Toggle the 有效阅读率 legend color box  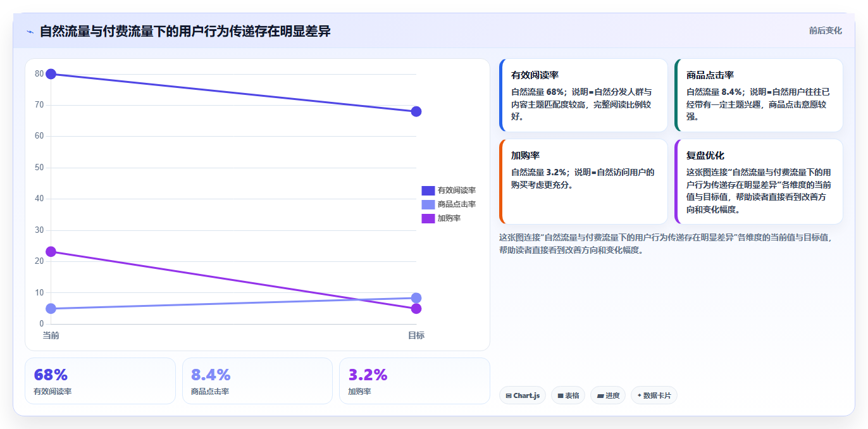tap(428, 190)
